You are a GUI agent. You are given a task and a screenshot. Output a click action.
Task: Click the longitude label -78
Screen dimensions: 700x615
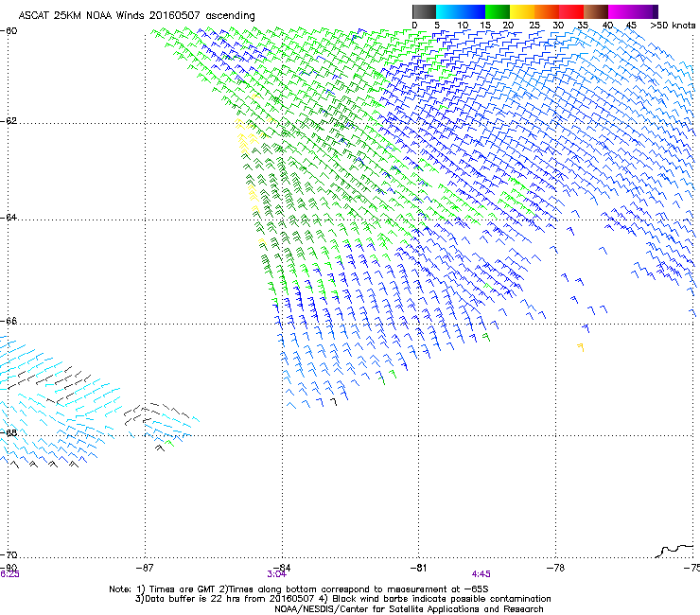[555, 568]
